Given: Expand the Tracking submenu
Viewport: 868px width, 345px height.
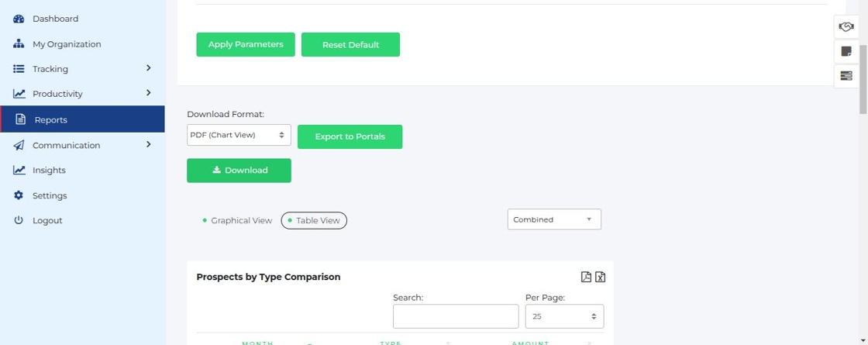Looking at the screenshot, I should (x=148, y=68).
